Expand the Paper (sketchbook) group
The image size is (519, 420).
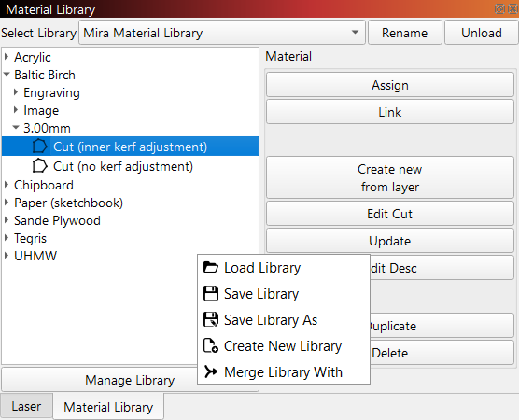pyautogui.click(x=7, y=203)
